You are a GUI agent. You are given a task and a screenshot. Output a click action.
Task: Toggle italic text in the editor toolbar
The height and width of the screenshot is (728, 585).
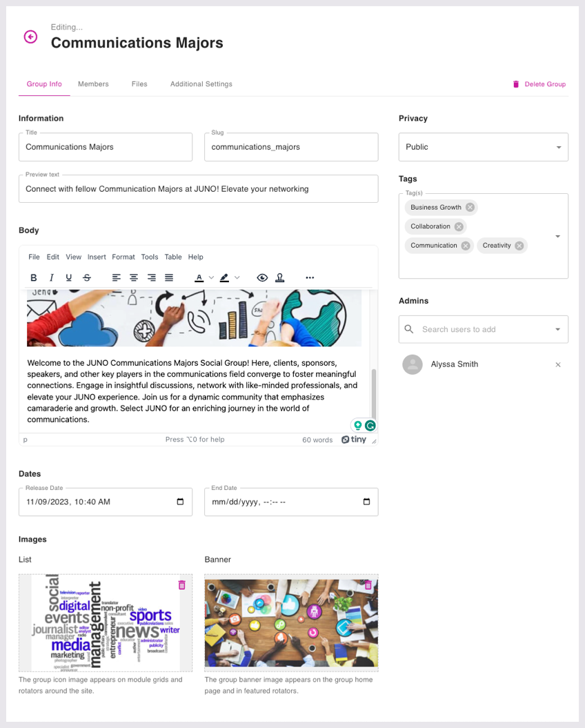(51, 277)
